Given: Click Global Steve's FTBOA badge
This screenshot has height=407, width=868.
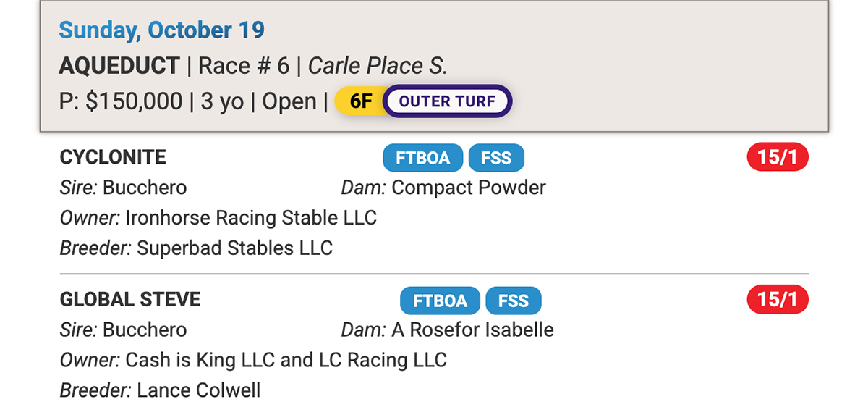Looking at the screenshot, I should click(441, 301).
